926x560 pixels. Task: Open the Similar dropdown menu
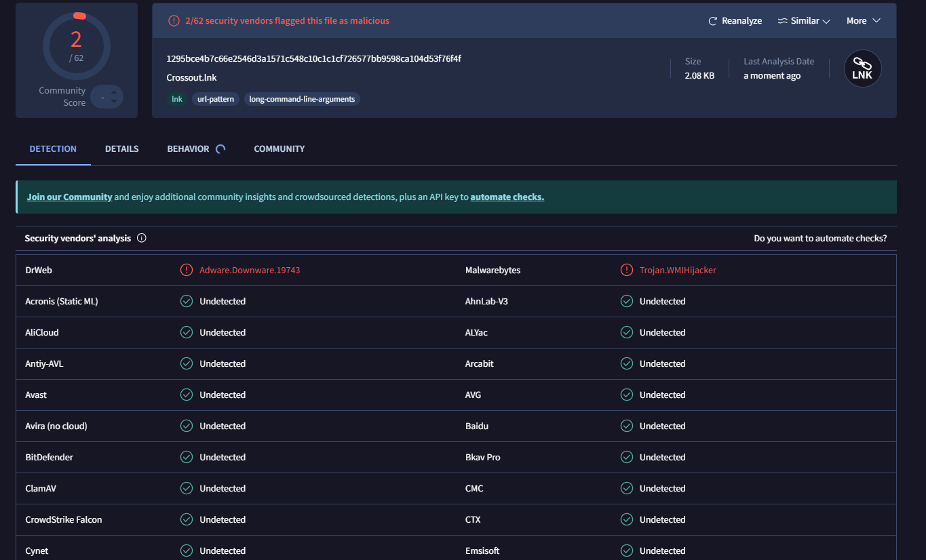pos(805,21)
